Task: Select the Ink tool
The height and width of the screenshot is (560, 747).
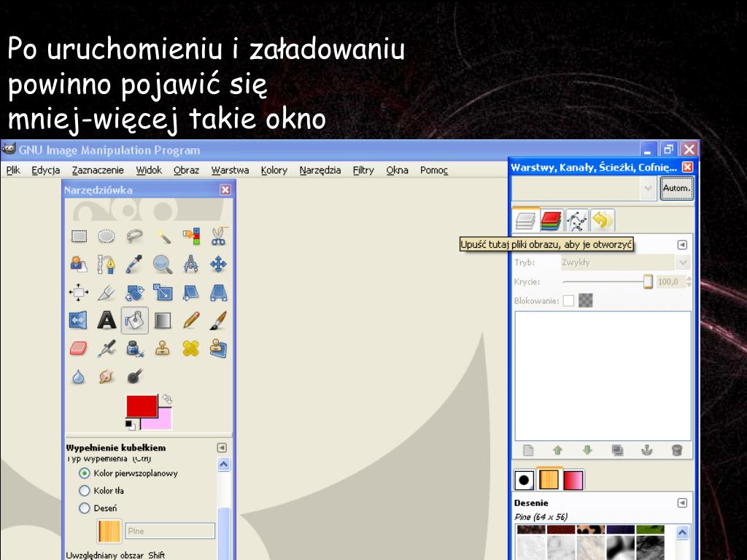Action: (135, 349)
